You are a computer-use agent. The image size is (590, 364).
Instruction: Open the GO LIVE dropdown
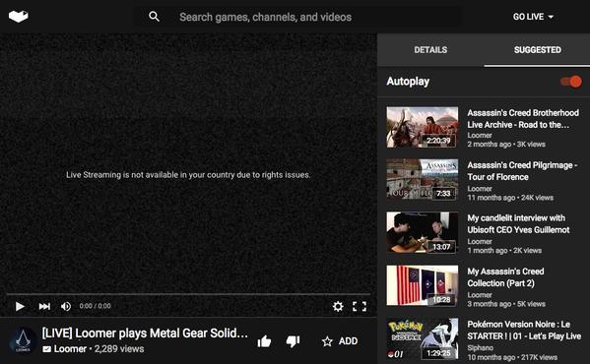tap(533, 17)
